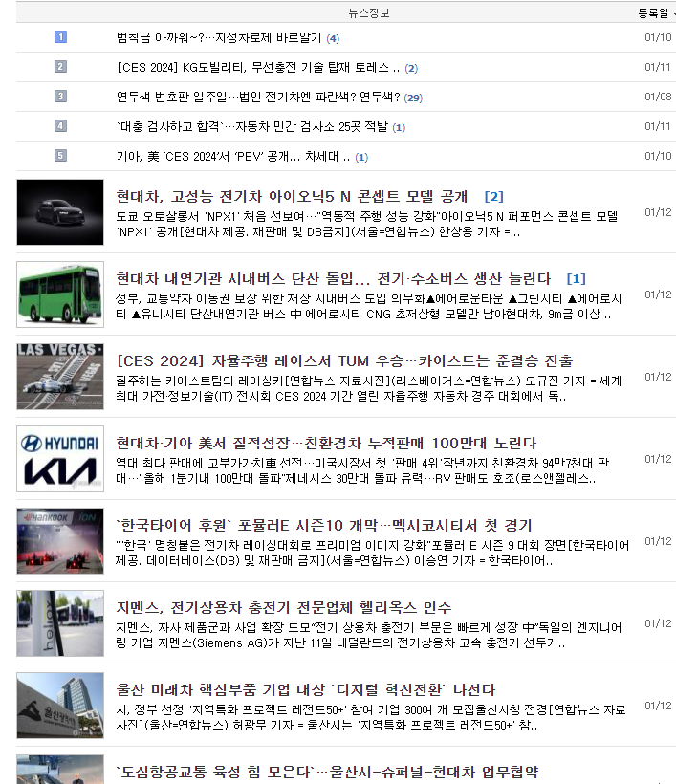Click the rank 4 number badge
Screen dimensions: 676x784
click(x=60, y=125)
